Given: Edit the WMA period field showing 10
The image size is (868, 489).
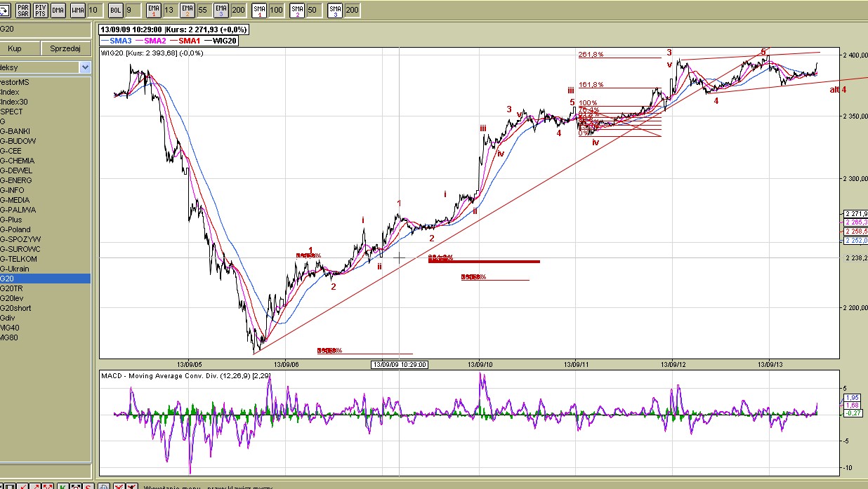Looking at the screenshot, I should (x=95, y=10).
